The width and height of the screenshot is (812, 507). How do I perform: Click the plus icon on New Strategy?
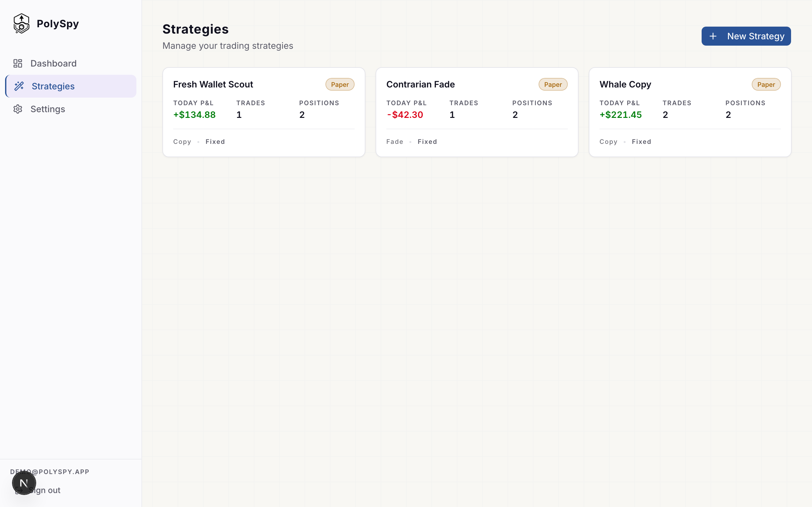713,36
